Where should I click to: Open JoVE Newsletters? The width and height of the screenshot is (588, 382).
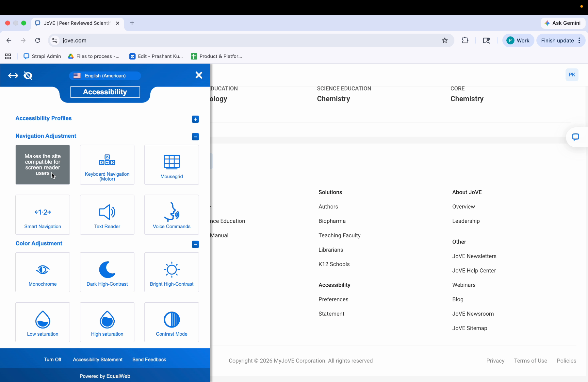click(474, 256)
